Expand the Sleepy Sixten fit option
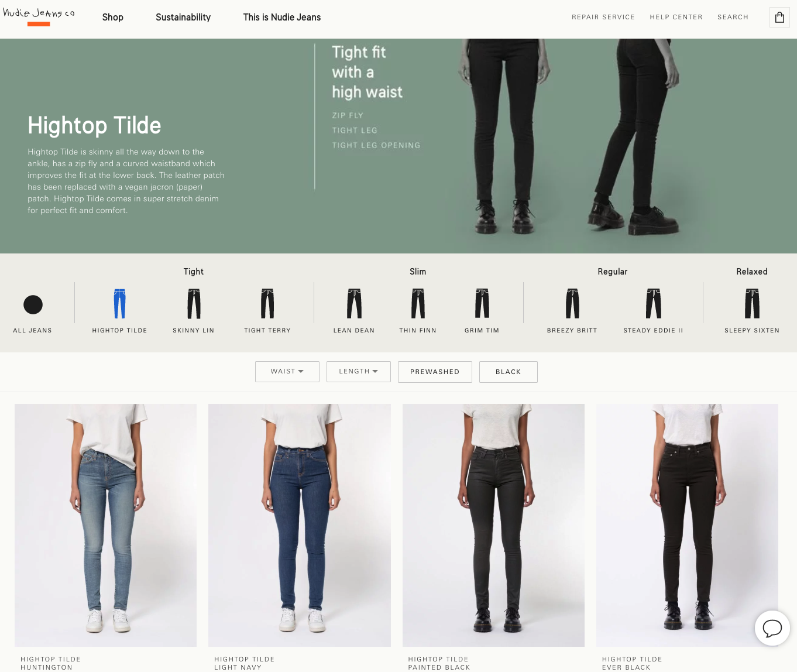The width and height of the screenshot is (797, 672). tap(752, 303)
